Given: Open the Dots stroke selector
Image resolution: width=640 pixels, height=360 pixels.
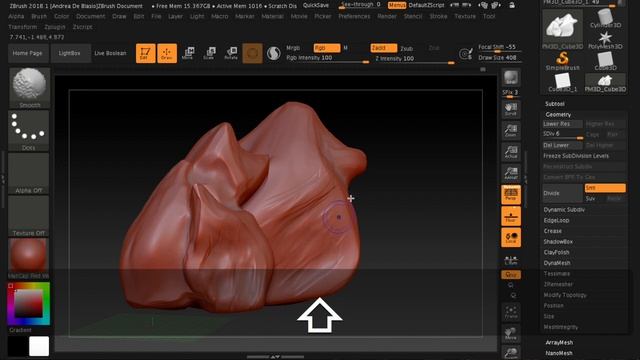Looking at the screenshot, I should click(x=29, y=131).
